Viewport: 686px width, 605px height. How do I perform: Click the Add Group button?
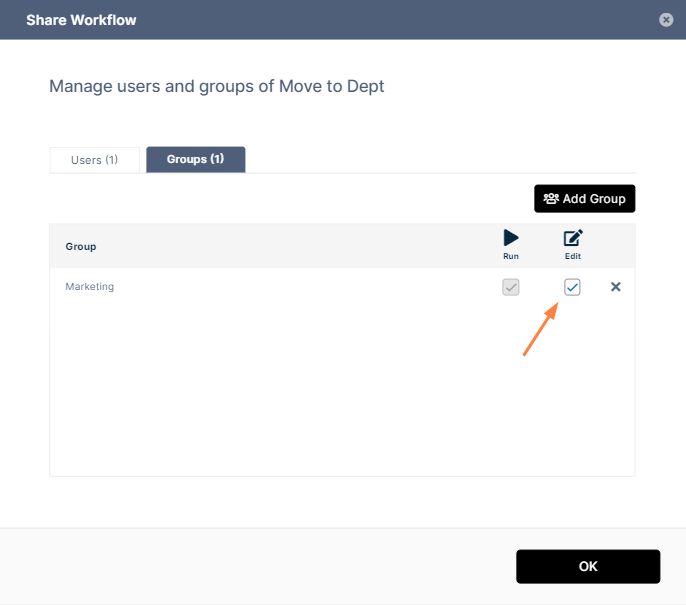[x=584, y=199]
